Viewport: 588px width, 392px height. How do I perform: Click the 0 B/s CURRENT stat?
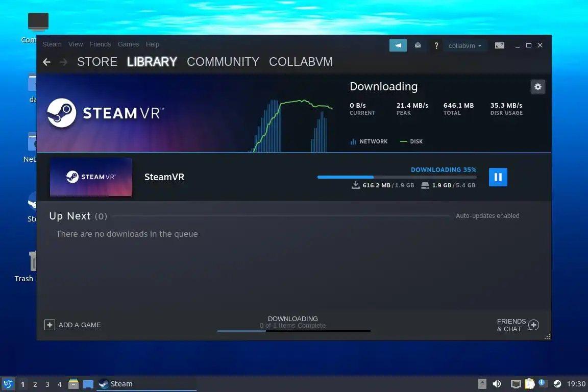pos(362,109)
